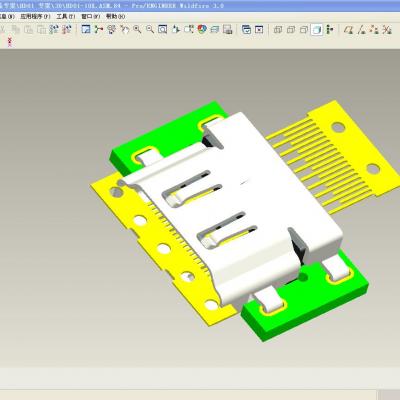Toggle the spin center icon
The width and height of the screenshot is (400, 400).
pos(99,29)
